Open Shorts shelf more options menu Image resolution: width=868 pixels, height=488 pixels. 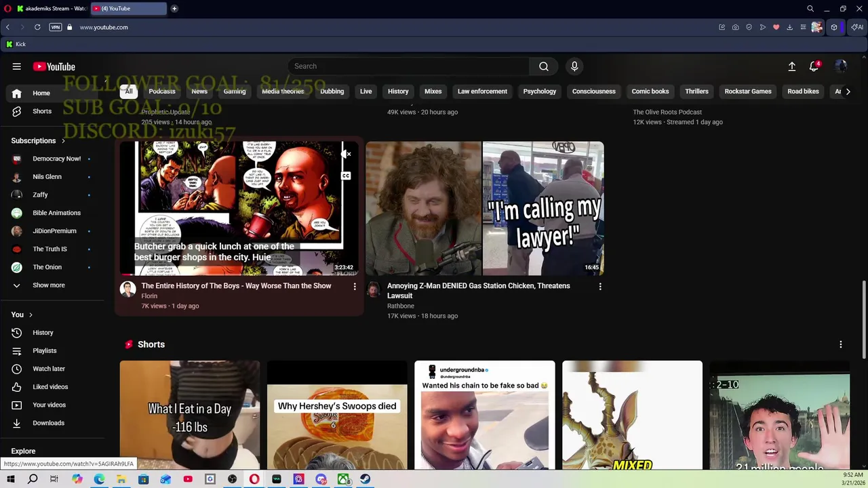click(840, 344)
